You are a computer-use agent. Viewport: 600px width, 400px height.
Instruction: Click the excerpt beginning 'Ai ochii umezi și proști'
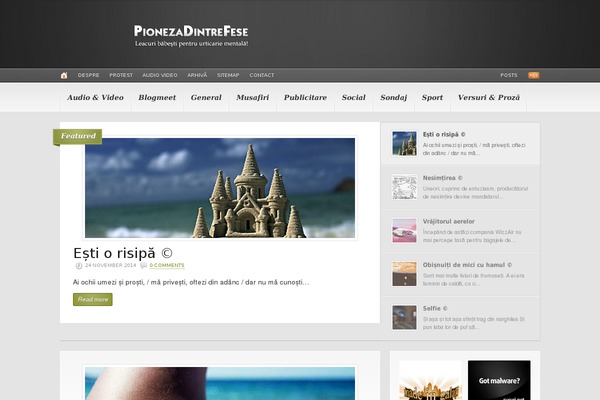pyautogui.click(x=191, y=282)
